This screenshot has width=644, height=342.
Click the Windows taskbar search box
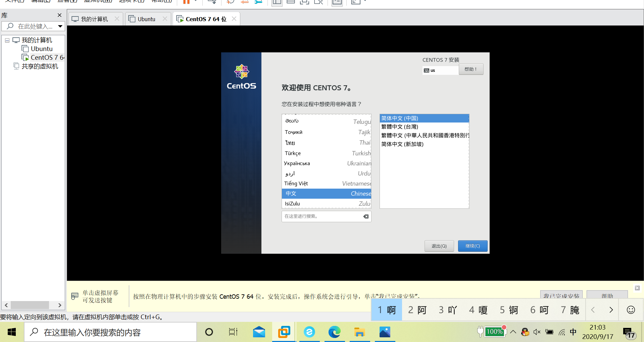tap(111, 332)
